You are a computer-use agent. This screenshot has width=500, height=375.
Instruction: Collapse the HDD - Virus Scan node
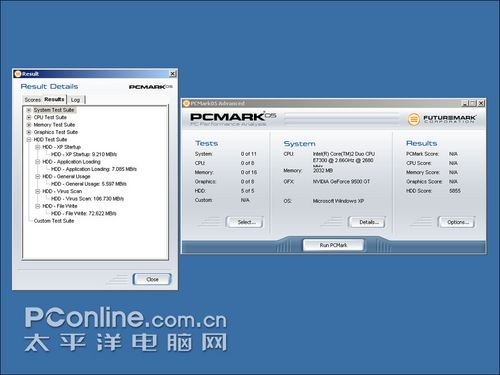[38, 191]
